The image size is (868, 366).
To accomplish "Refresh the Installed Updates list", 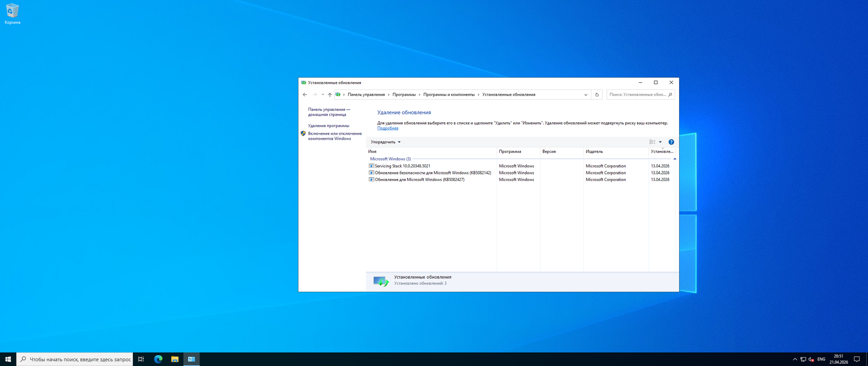I will click(597, 95).
